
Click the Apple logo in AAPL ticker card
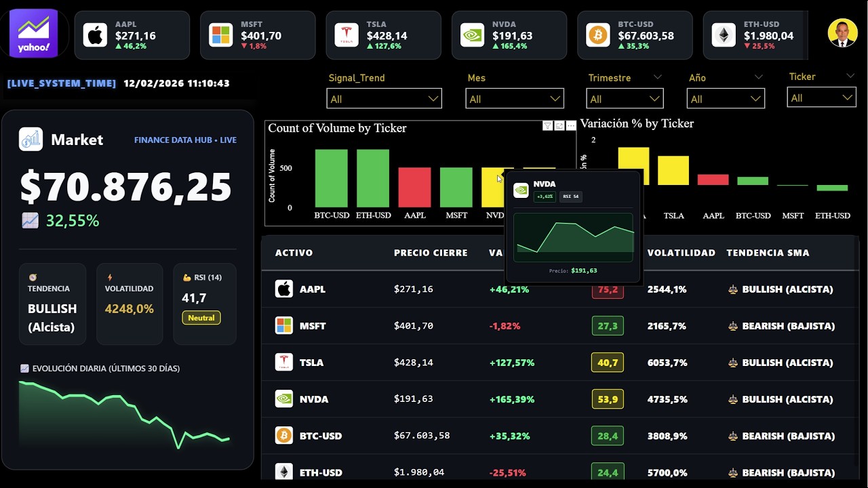click(x=95, y=35)
